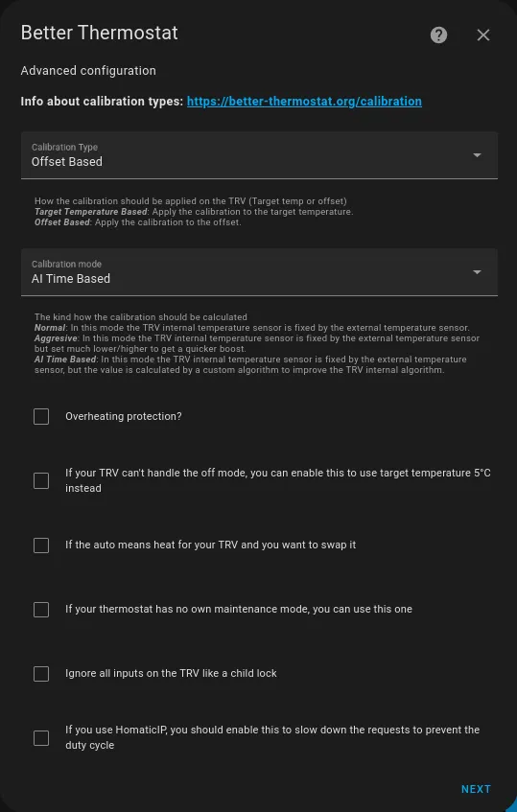Check the HomaticIP duty cycle option
The width and height of the screenshot is (517, 812).
(x=41, y=737)
